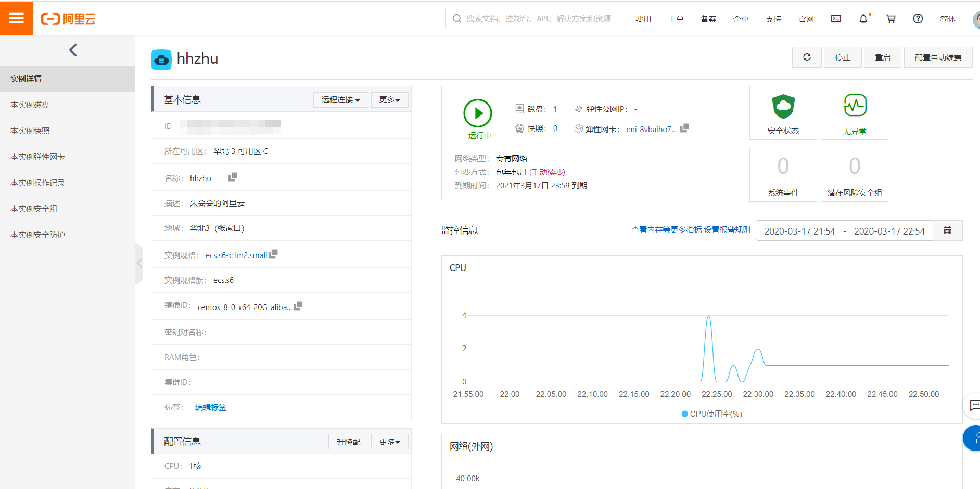This screenshot has width=980, height=489.
Task: Copy the image ID centos_8_0
Action: (298, 306)
